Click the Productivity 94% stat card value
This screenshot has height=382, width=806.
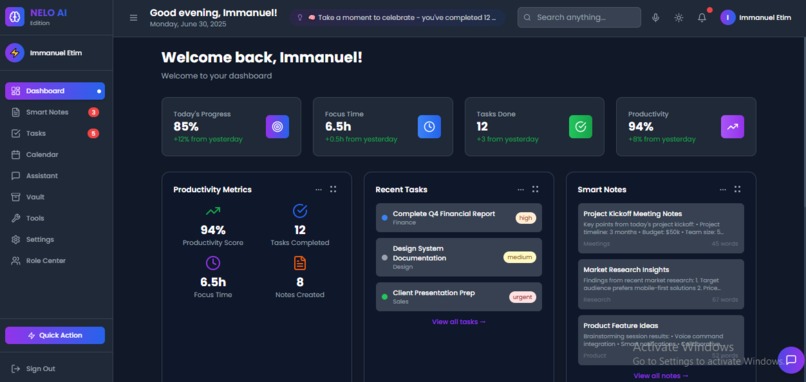pos(640,126)
